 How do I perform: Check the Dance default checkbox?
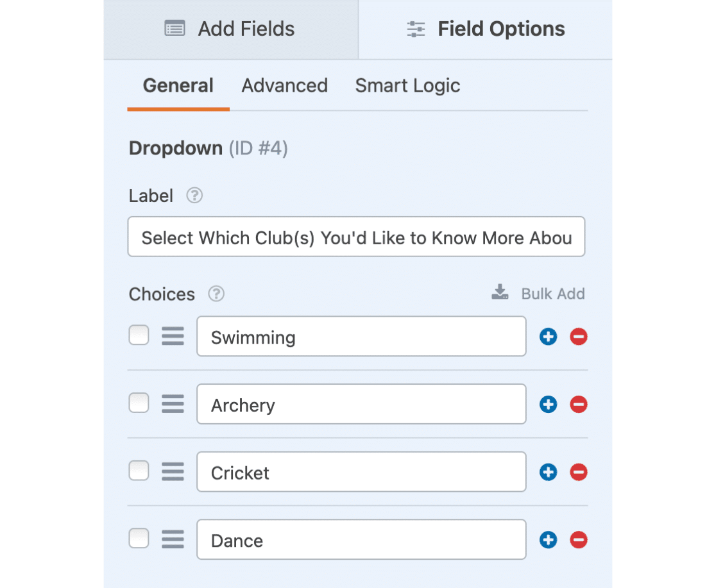point(139,538)
